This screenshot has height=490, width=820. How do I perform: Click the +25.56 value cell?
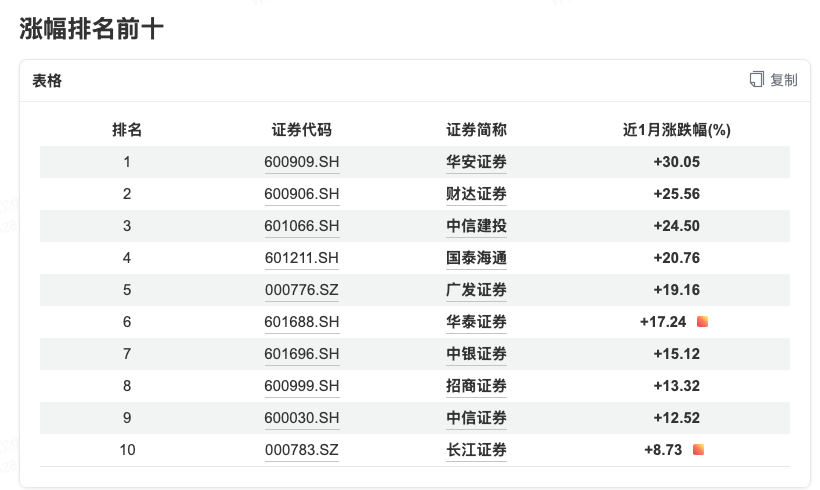[x=677, y=194]
